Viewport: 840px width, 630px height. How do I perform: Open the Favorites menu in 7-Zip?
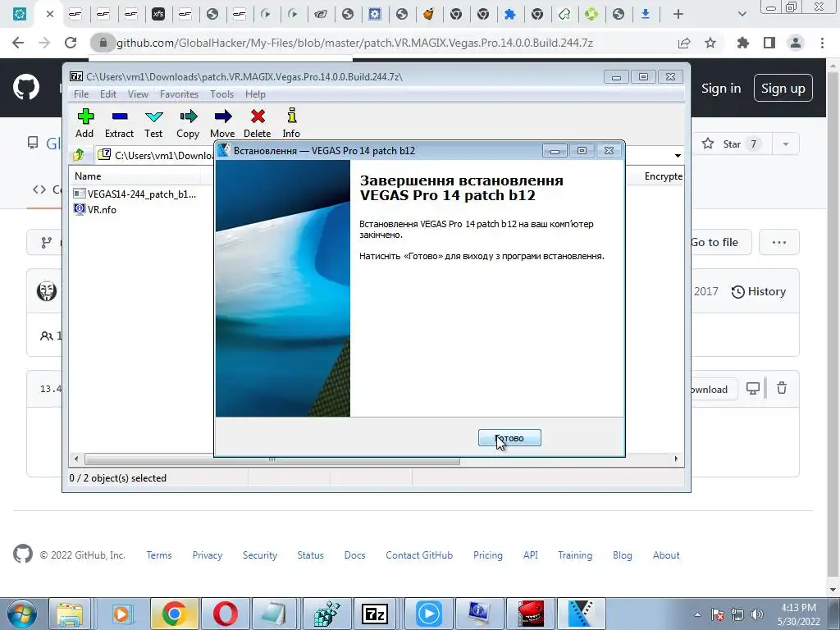click(x=179, y=94)
